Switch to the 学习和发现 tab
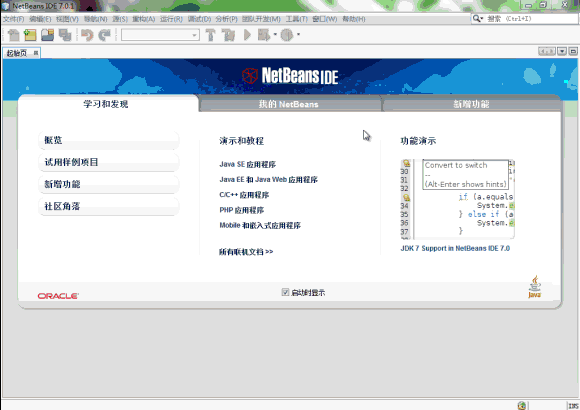580x410 pixels. click(x=106, y=104)
